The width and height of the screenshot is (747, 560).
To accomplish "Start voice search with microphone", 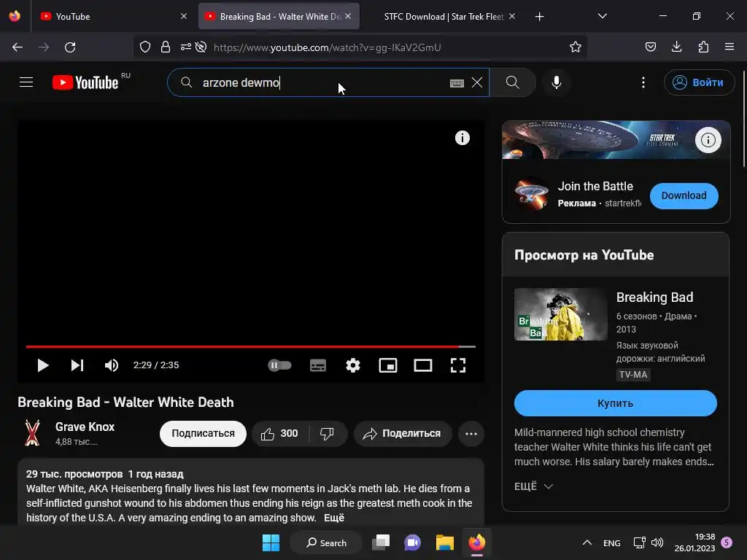I will (x=556, y=82).
